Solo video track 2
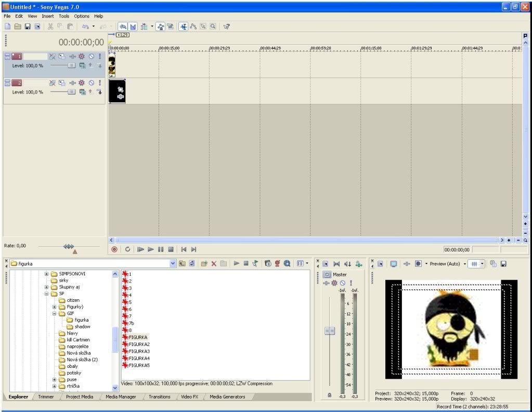This screenshot has height=412, width=532. pos(100,83)
